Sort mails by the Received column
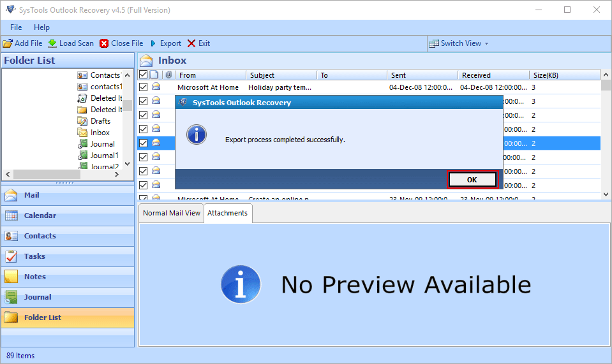Image resolution: width=612 pixels, height=364 pixels. coord(493,75)
